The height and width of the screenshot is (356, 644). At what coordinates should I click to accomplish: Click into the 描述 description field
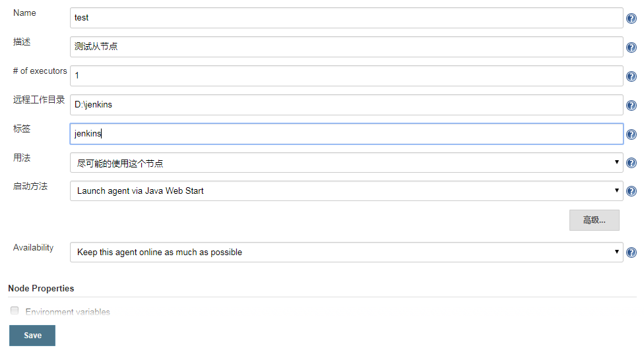point(346,47)
